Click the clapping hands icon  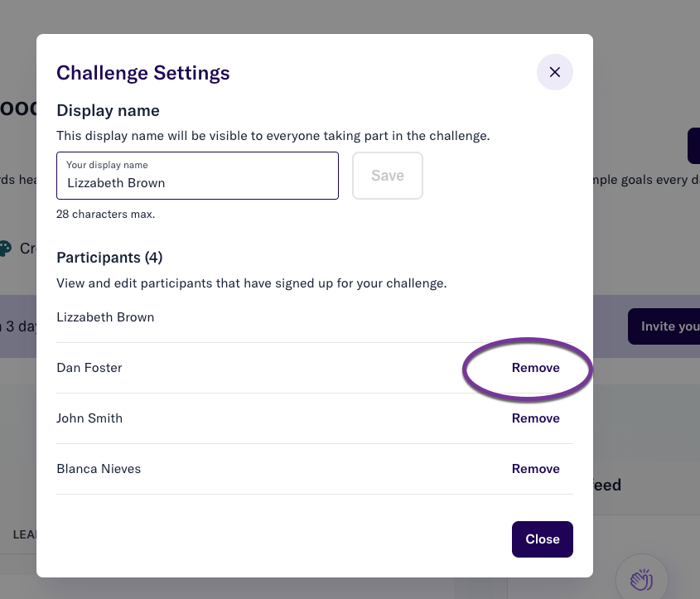coord(641,580)
